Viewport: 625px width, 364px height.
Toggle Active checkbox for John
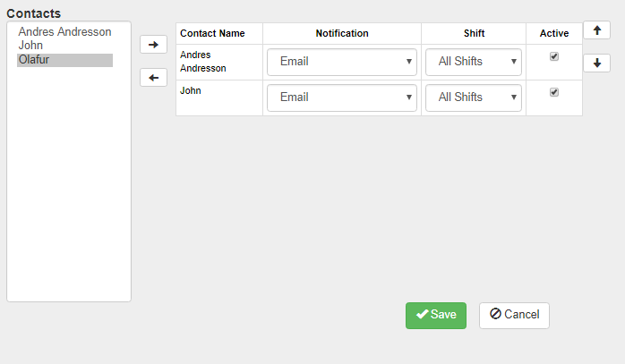click(554, 92)
